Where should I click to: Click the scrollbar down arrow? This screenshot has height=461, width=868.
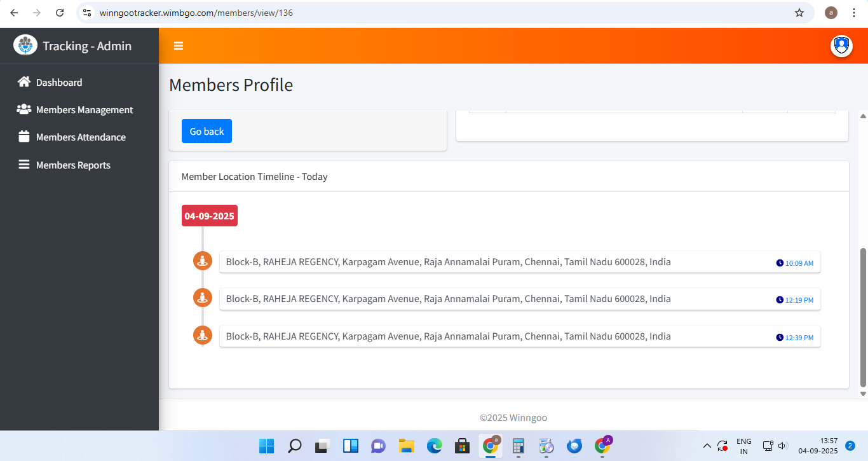863,394
